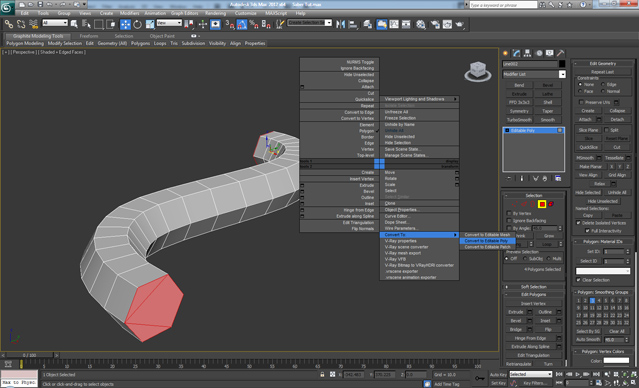The height and width of the screenshot is (388, 639).
Task: Select the Edge constraint radio button
Action: pyautogui.click(x=603, y=84)
